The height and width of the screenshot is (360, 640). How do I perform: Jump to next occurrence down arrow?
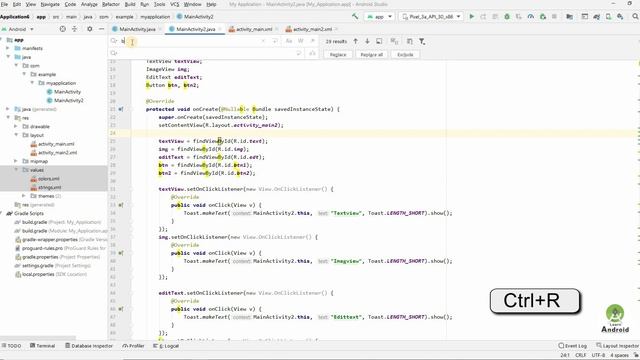click(367, 41)
